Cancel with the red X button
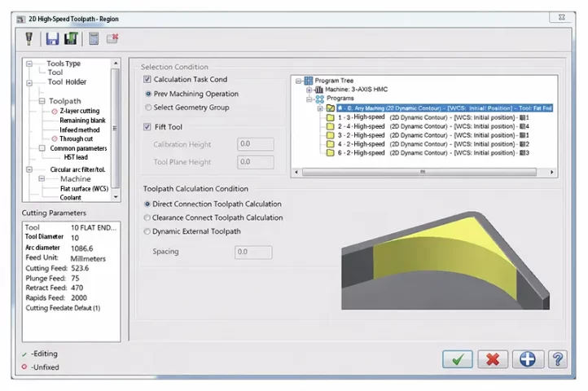This screenshot has width=588, height=391. (x=492, y=358)
